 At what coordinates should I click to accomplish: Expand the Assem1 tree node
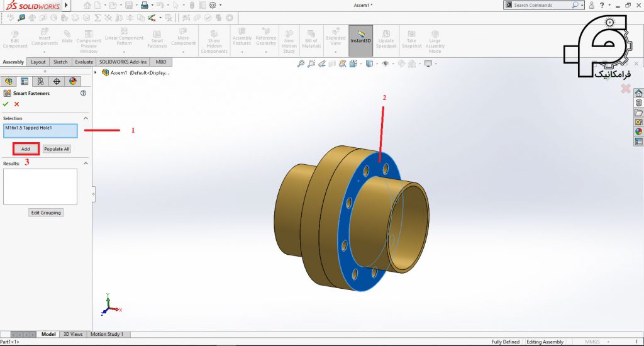tap(96, 73)
